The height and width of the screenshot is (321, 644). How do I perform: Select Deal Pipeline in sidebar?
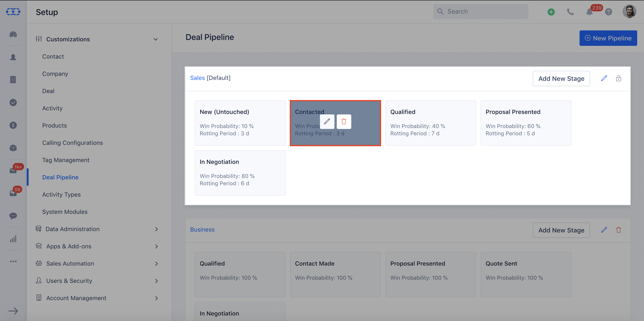pos(60,177)
